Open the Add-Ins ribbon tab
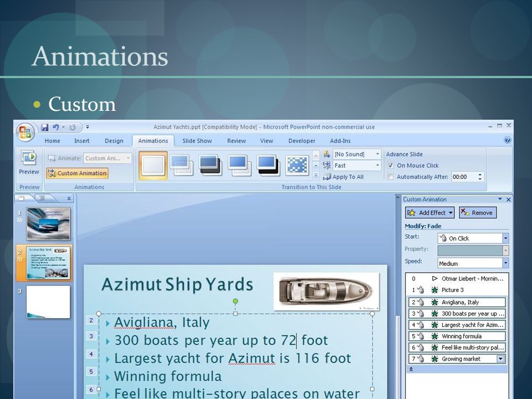 (340, 141)
